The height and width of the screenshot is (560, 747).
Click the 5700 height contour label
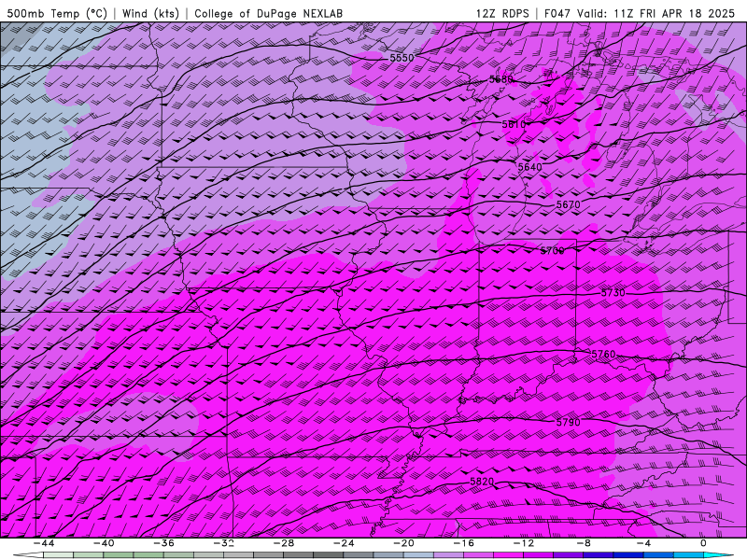click(552, 250)
